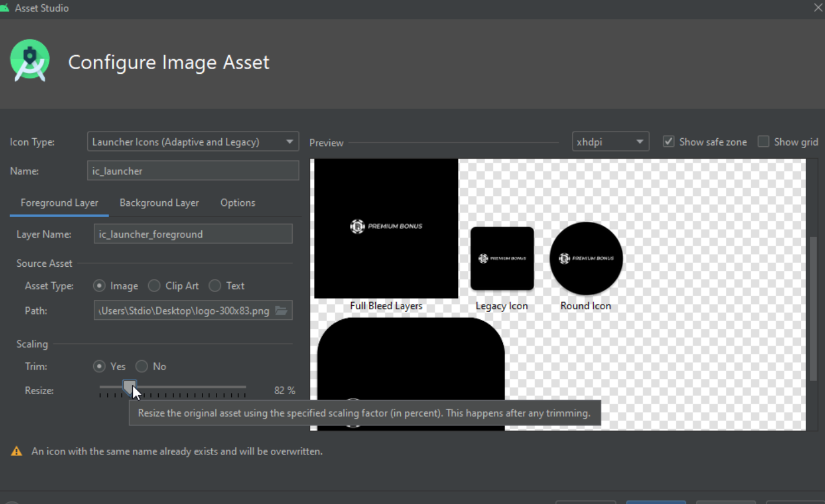Click in the Name field
This screenshot has width=825, height=504.
[193, 171]
